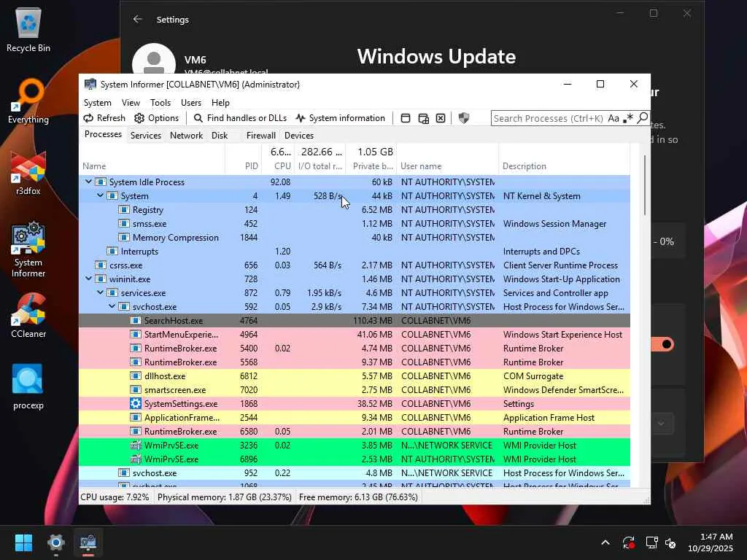747x560 pixels.
Task: Select the Registry process row
Action: coord(355,209)
